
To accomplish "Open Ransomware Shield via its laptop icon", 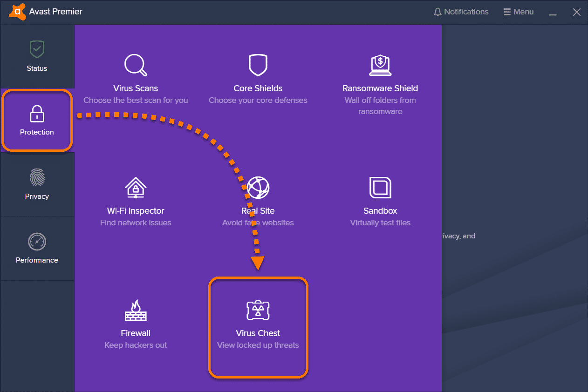I will tap(380, 65).
